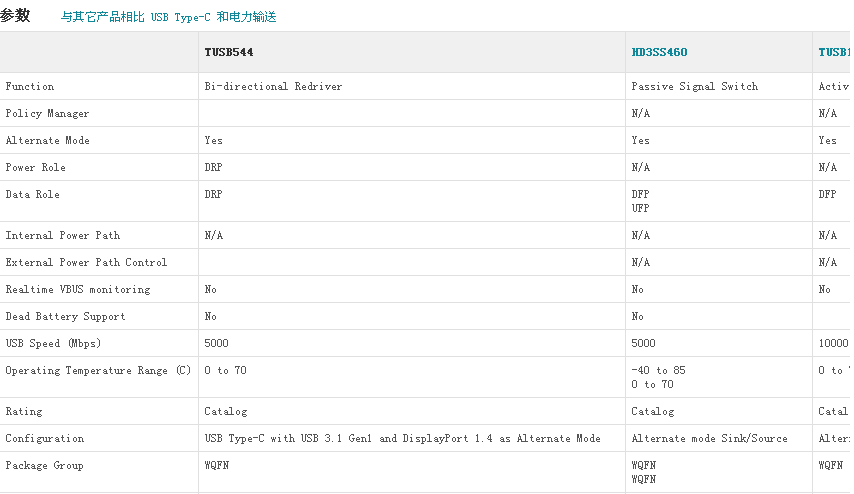854x494 pixels.
Task: Click the USB Type-C comparison link beside 参数
Action: click(168, 17)
